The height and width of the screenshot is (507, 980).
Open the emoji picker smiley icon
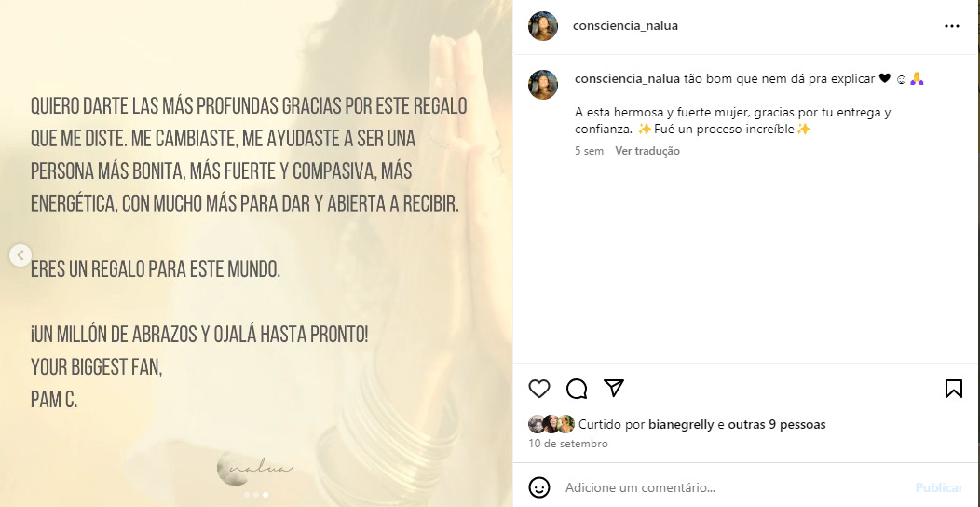(539, 487)
